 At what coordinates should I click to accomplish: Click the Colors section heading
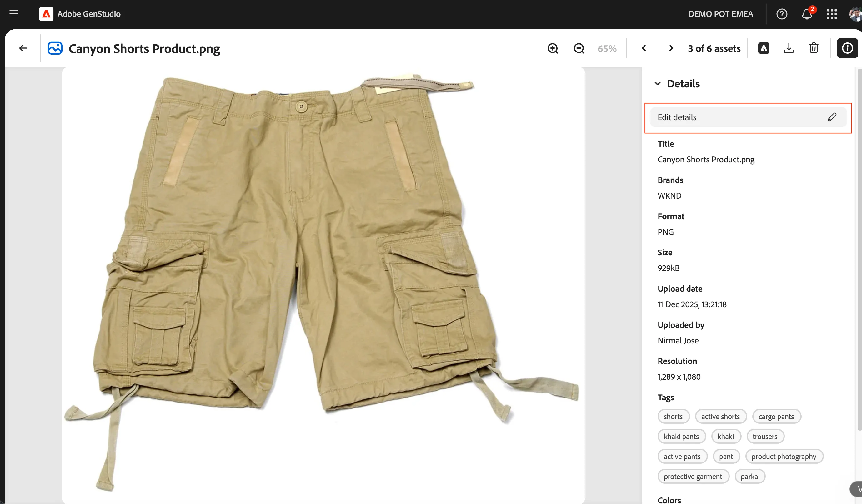coord(669,500)
